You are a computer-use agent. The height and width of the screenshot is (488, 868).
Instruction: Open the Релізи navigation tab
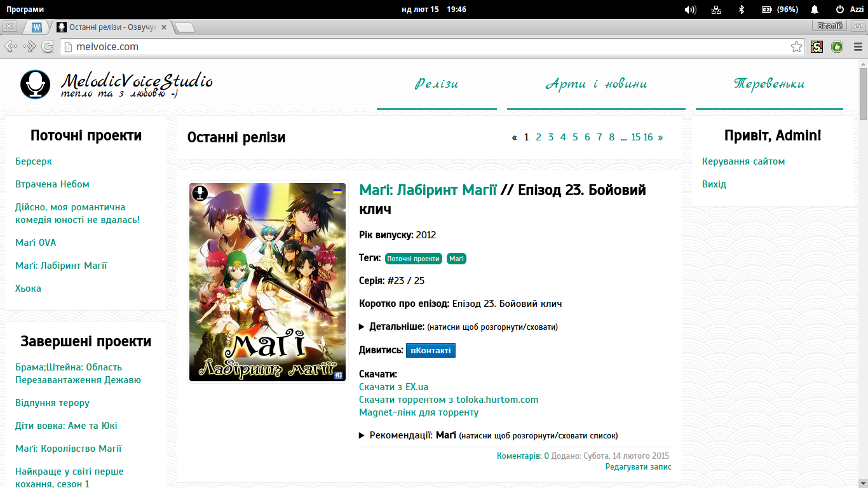(437, 84)
